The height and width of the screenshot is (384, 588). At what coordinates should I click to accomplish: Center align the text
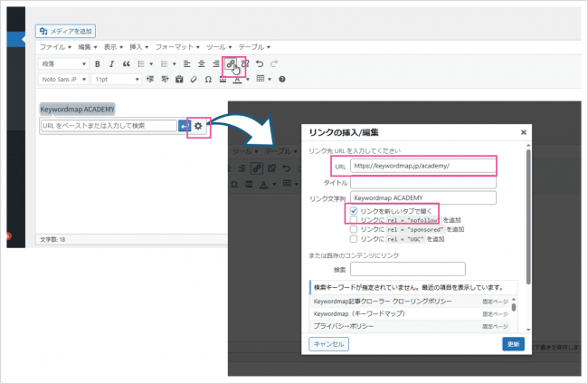[x=202, y=63]
